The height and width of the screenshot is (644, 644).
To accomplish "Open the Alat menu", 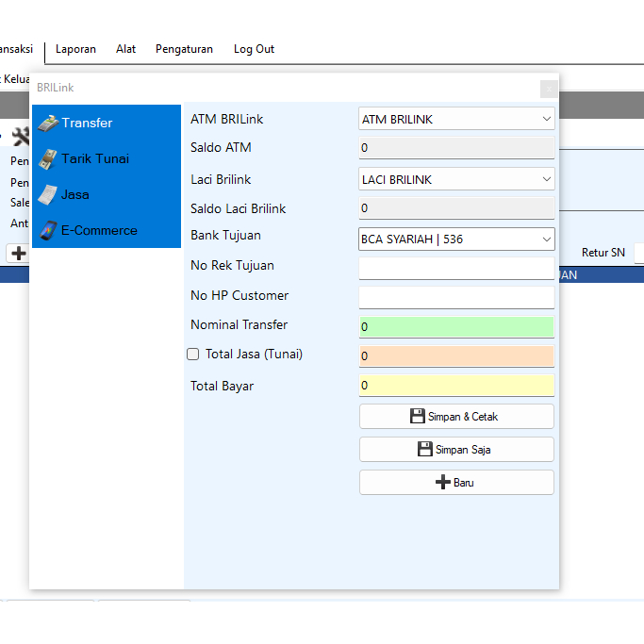I will pyautogui.click(x=125, y=49).
